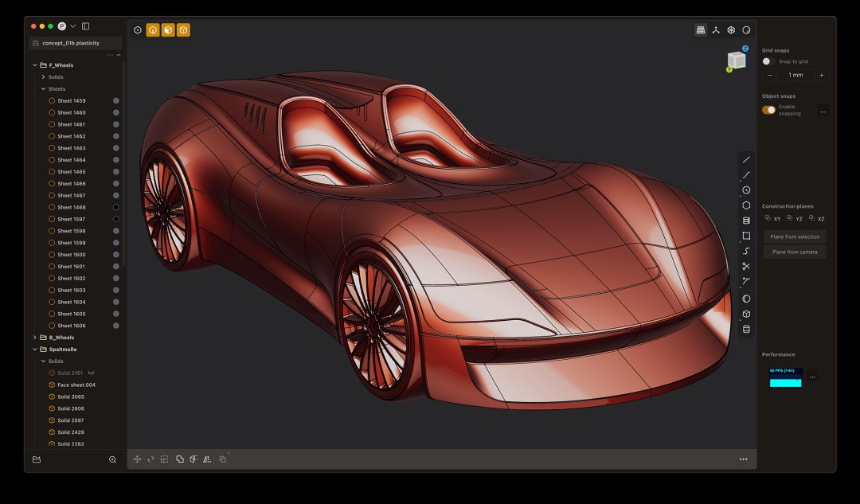860x504 pixels.
Task: Click the Mirror tool in the bottom toolbar
Action: [208, 459]
